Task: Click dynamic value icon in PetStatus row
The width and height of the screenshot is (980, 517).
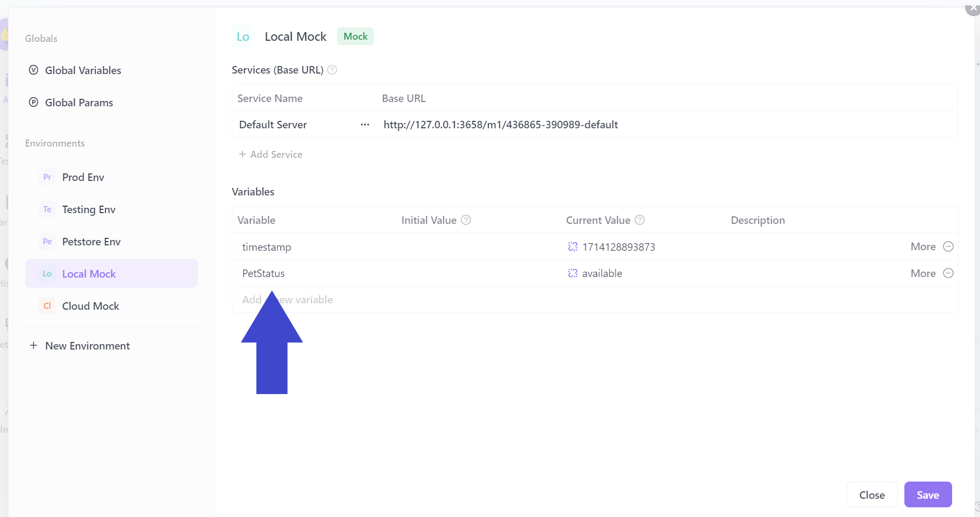Action: pos(573,273)
